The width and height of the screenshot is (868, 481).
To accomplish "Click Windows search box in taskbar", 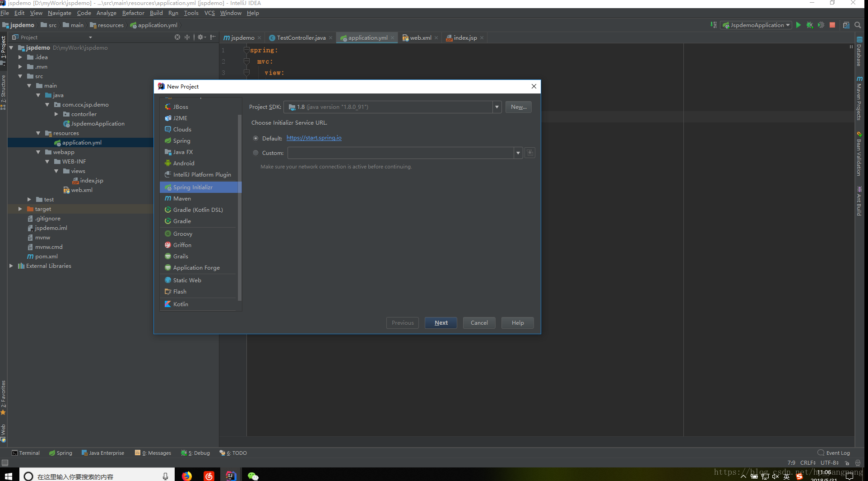I will pyautogui.click(x=97, y=476).
